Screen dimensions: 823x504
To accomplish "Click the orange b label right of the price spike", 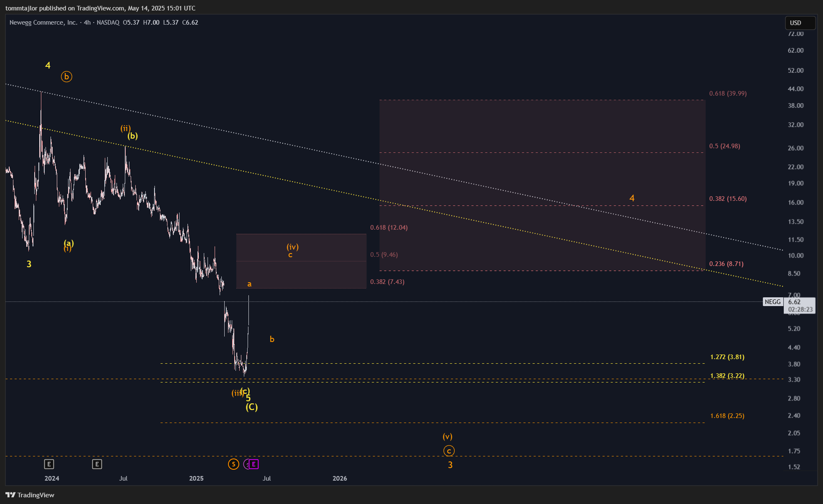I will pos(272,339).
